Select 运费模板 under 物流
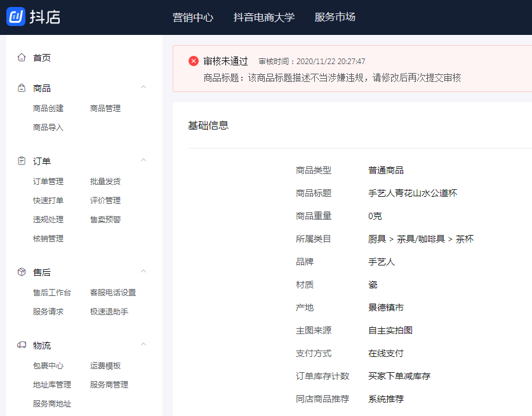 tap(105, 366)
